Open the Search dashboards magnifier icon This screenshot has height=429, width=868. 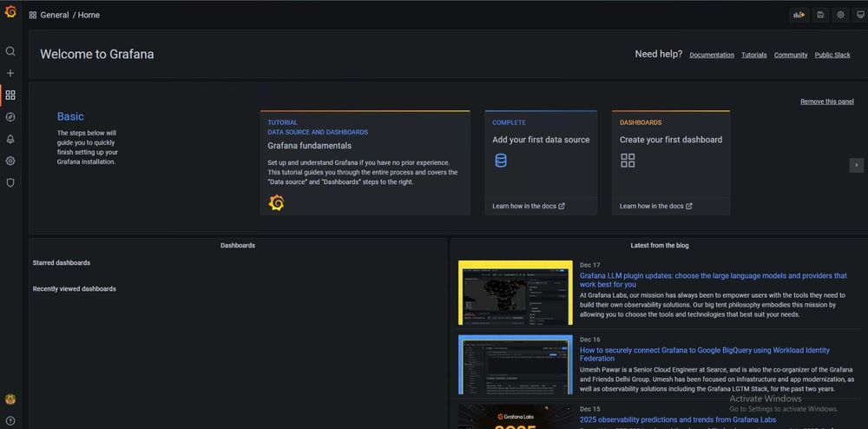(x=10, y=51)
